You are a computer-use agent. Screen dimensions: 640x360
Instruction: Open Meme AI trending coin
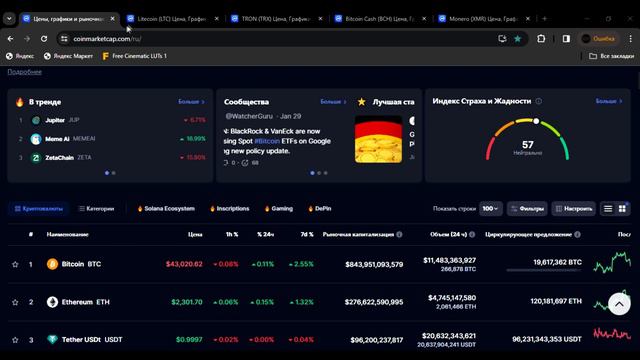tap(63, 139)
